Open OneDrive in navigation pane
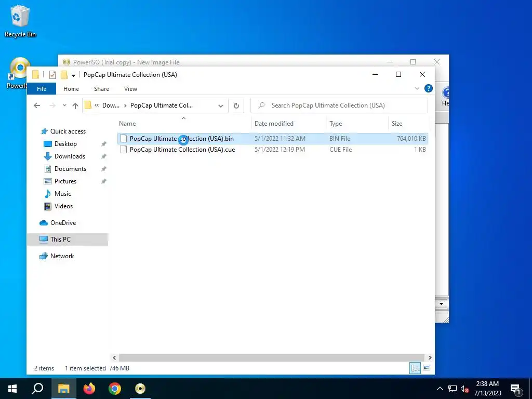This screenshot has width=532, height=399. [63, 223]
